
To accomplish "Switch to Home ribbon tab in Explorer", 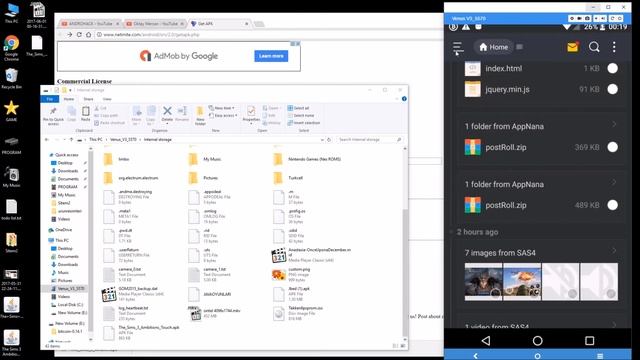I will tap(69, 99).
